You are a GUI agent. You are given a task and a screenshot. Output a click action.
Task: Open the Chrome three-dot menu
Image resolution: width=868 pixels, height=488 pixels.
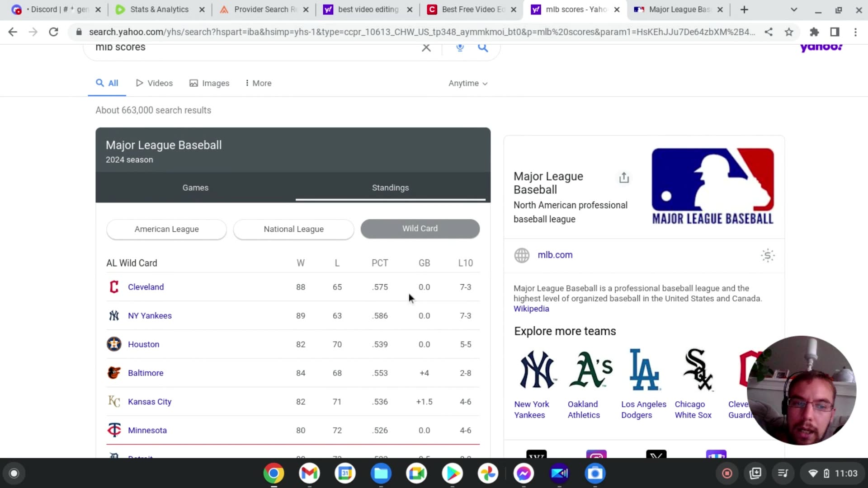point(855,32)
